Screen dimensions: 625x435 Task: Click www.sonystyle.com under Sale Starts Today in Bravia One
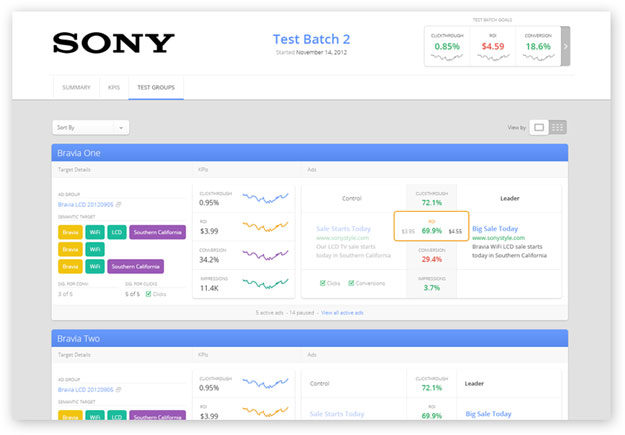(x=342, y=238)
